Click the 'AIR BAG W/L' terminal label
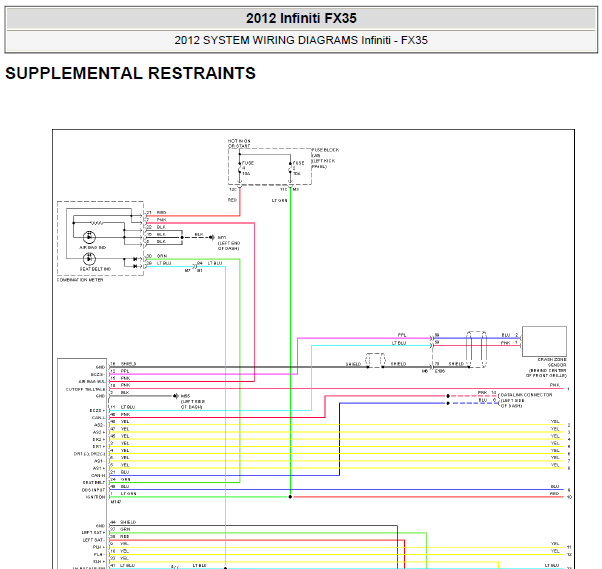The height and width of the screenshot is (569, 602). 92,382
